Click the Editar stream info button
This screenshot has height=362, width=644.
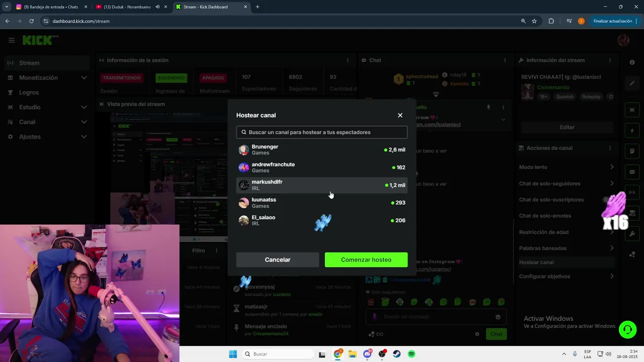tap(567, 127)
